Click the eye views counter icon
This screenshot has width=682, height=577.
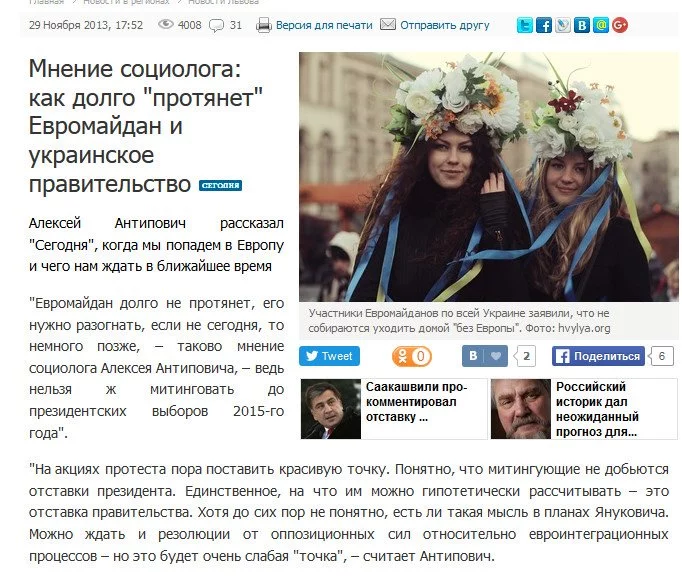(166, 24)
